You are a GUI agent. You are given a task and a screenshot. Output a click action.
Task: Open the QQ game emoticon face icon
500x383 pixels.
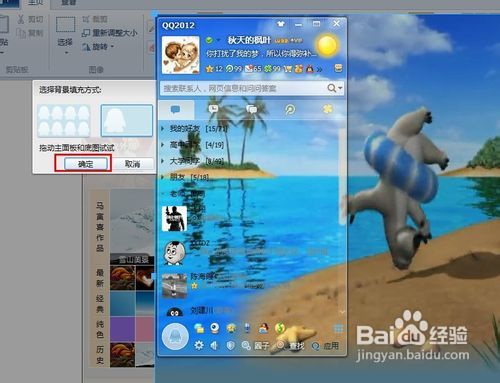231,328
